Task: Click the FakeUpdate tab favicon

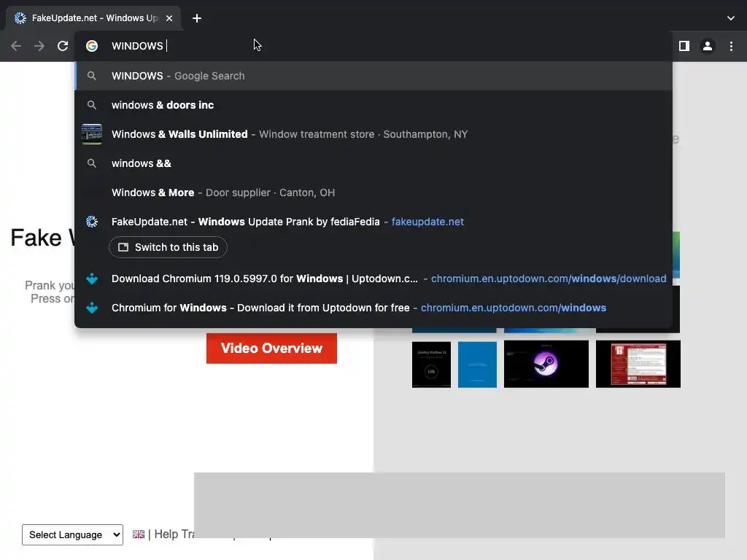Action: point(20,18)
